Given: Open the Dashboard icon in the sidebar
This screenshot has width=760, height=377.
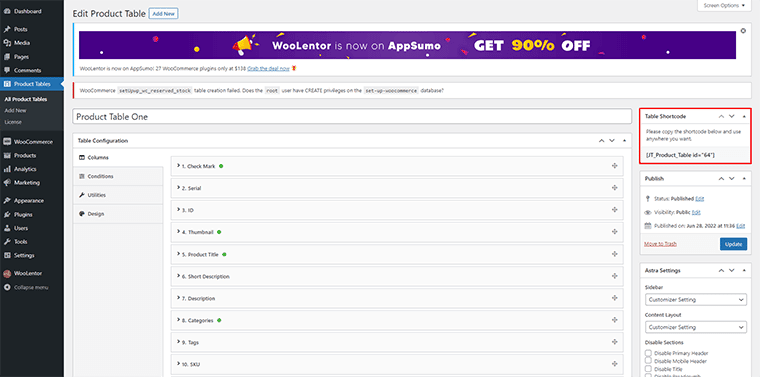Looking at the screenshot, I should click(7, 11).
